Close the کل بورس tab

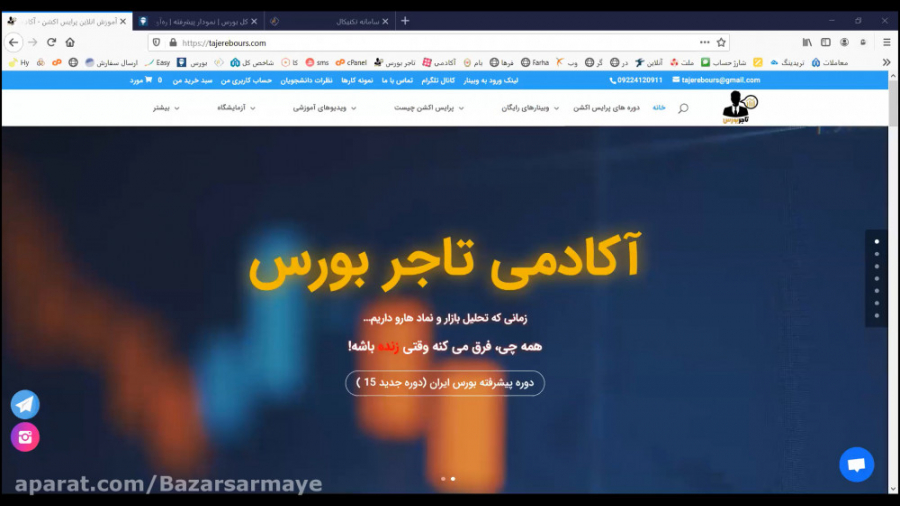pyautogui.click(x=254, y=21)
